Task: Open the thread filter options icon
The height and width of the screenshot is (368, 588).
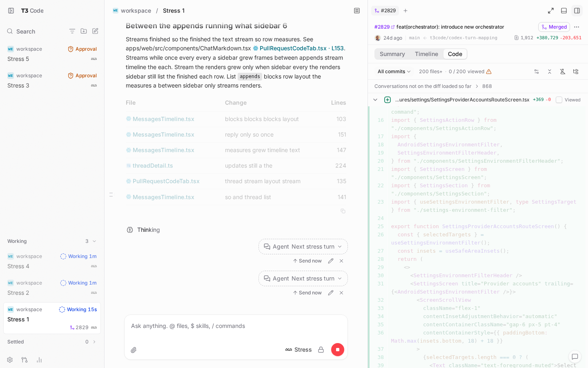Action: point(72,31)
